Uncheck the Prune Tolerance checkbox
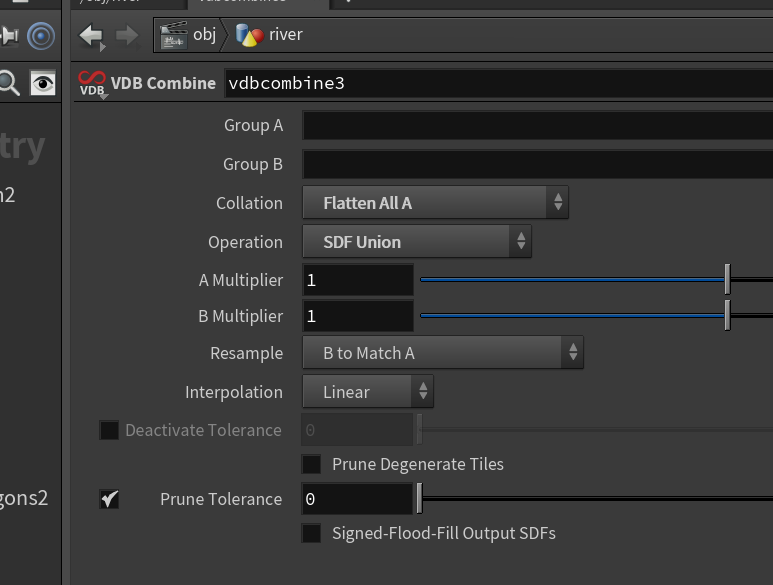 pos(109,499)
